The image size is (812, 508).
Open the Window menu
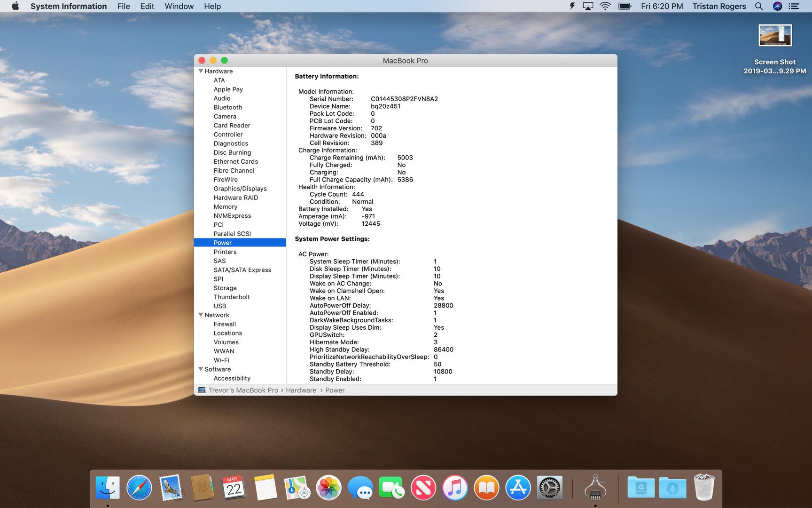pyautogui.click(x=179, y=6)
